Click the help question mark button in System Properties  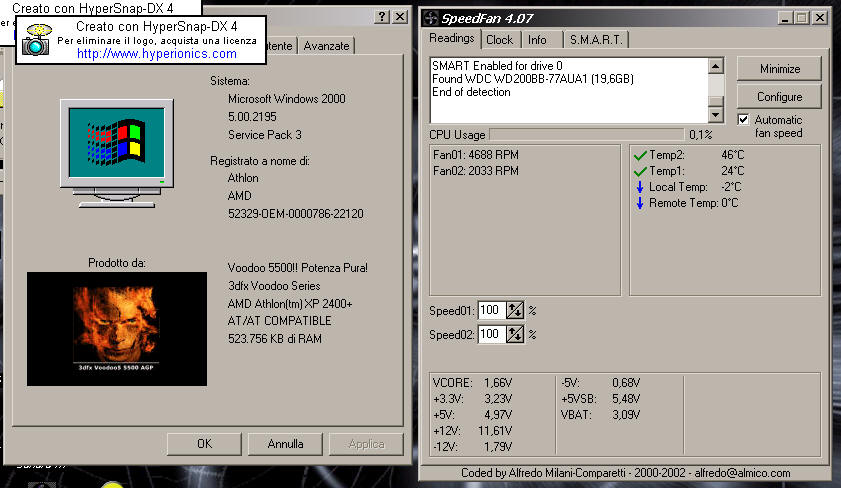382,17
